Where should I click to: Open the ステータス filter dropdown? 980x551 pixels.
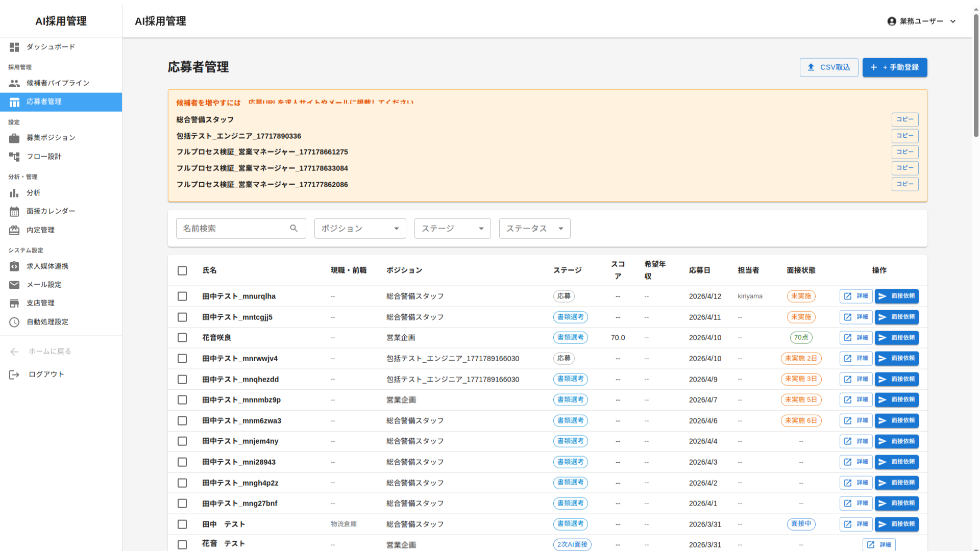534,229
